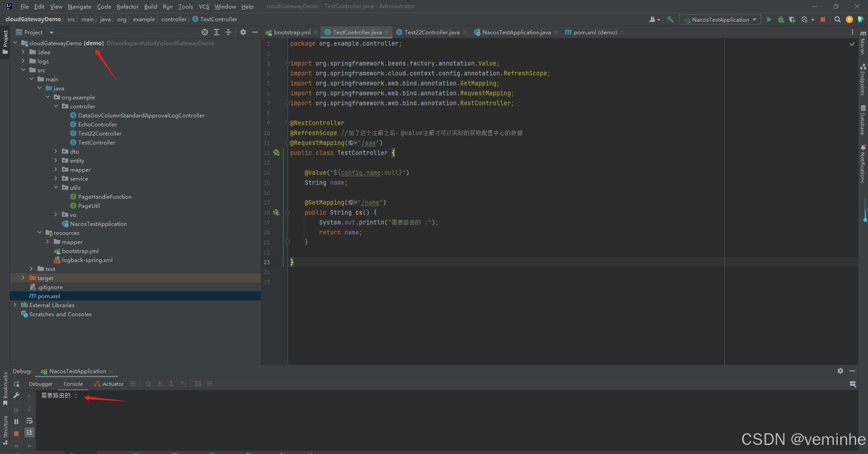The image size is (868, 454).
Task: Stop the app with the red toolbar square
Action: click(x=823, y=19)
